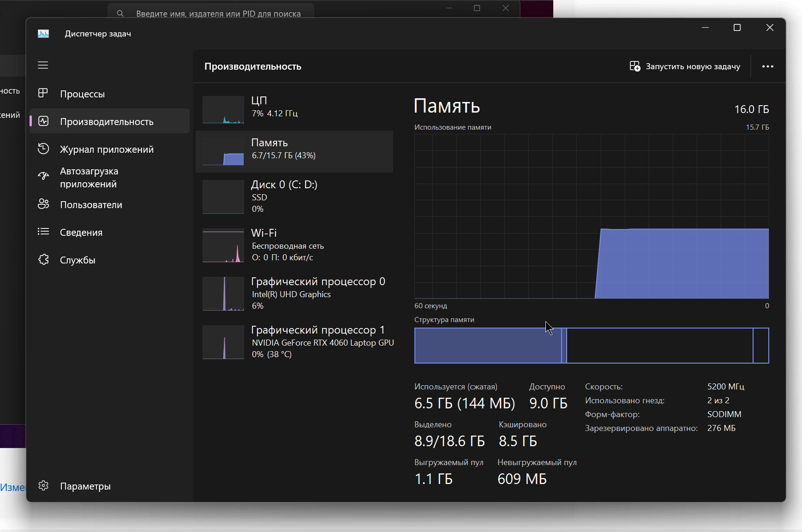Go to Автозагрузка приложений
The height and width of the screenshot is (532, 802).
pos(110,177)
